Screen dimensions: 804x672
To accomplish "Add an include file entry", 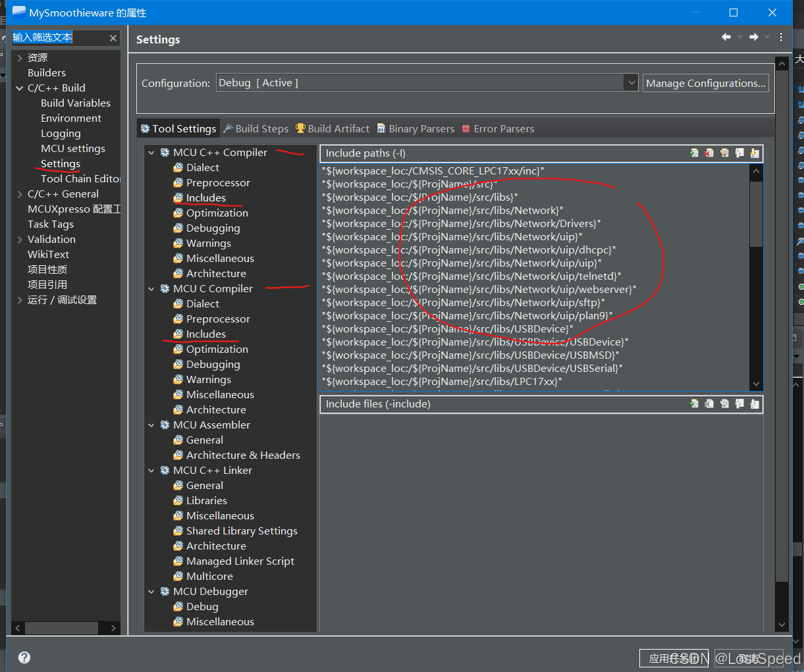I will point(694,403).
